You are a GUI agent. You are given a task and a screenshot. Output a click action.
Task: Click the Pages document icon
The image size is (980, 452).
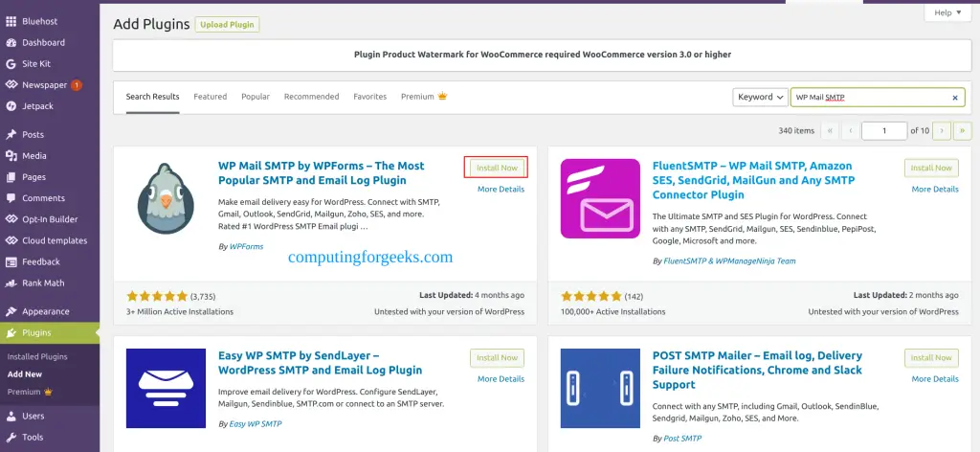click(11, 177)
